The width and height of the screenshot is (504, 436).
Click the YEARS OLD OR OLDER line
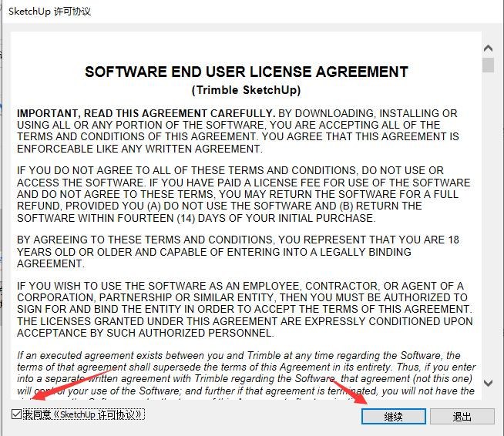point(214,252)
